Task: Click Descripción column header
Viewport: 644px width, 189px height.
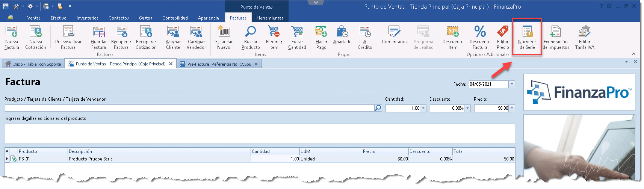Action: click(x=159, y=151)
